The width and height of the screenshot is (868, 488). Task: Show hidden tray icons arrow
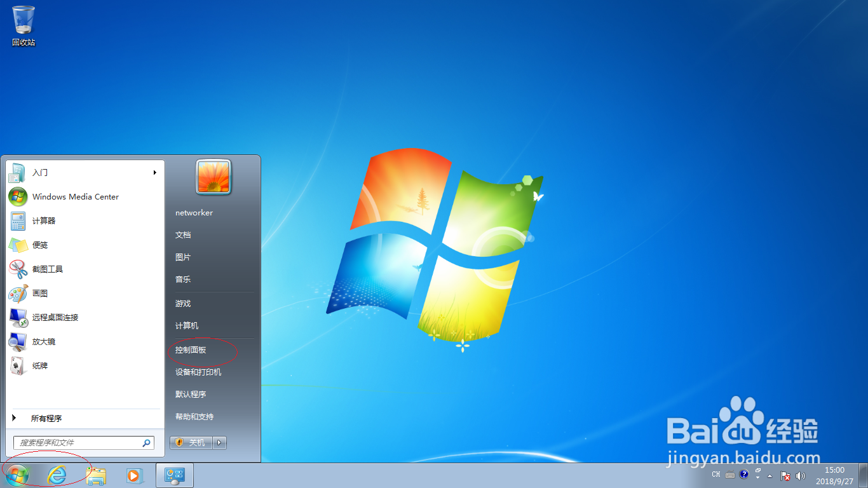point(770,475)
